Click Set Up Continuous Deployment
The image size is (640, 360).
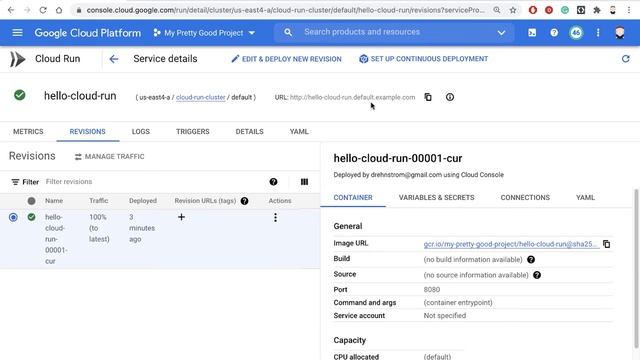click(x=424, y=59)
